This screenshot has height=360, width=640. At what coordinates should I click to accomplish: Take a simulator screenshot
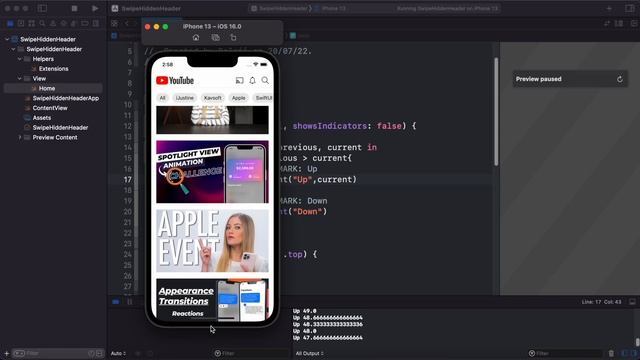pyautogui.click(x=216, y=38)
